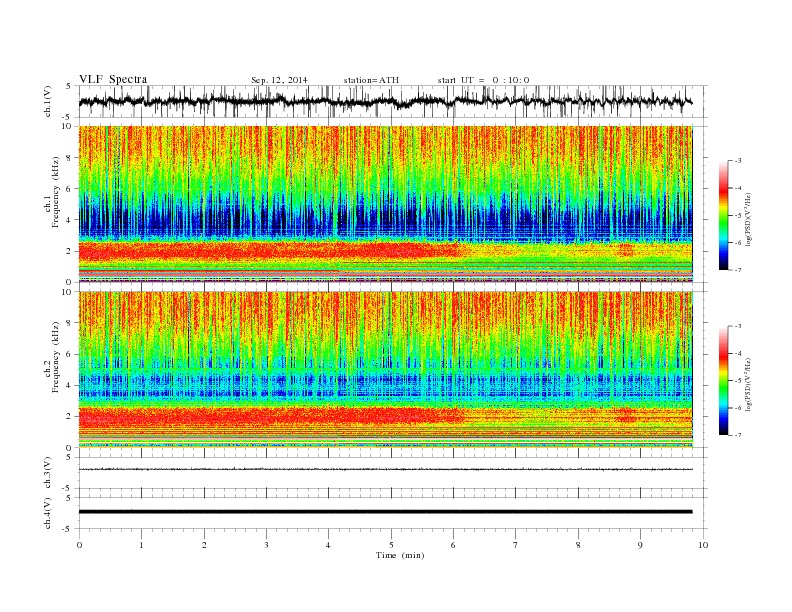The width and height of the screenshot is (792, 612).
Task: Click the 'Time (min)' axis label
Action: 400,555
